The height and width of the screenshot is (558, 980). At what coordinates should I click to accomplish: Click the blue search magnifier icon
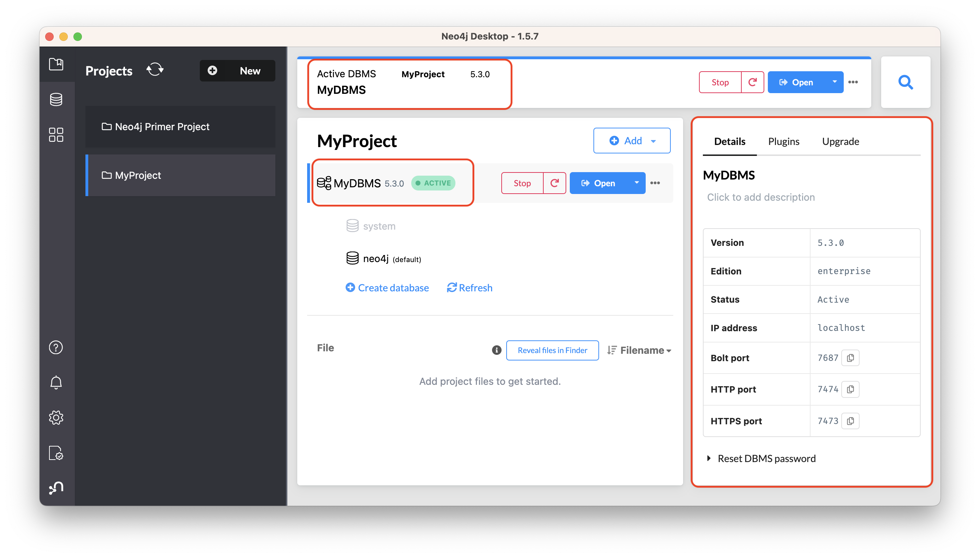coord(905,82)
